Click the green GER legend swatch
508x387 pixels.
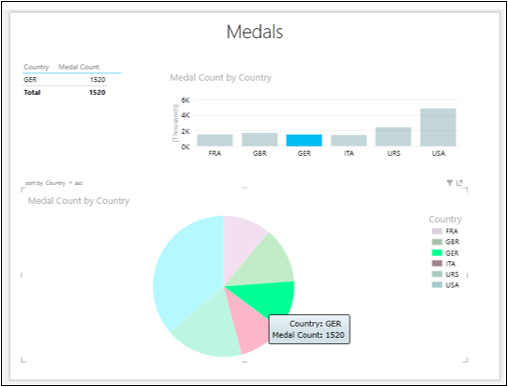point(437,253)
